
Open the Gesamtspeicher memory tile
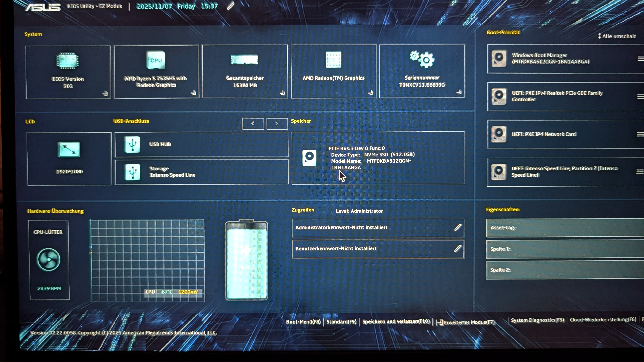245,72
